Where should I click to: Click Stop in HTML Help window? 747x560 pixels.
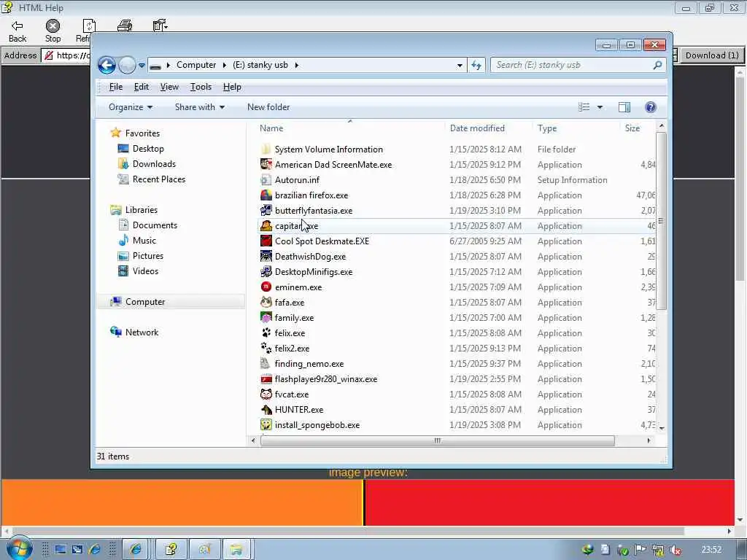[53, 31]
